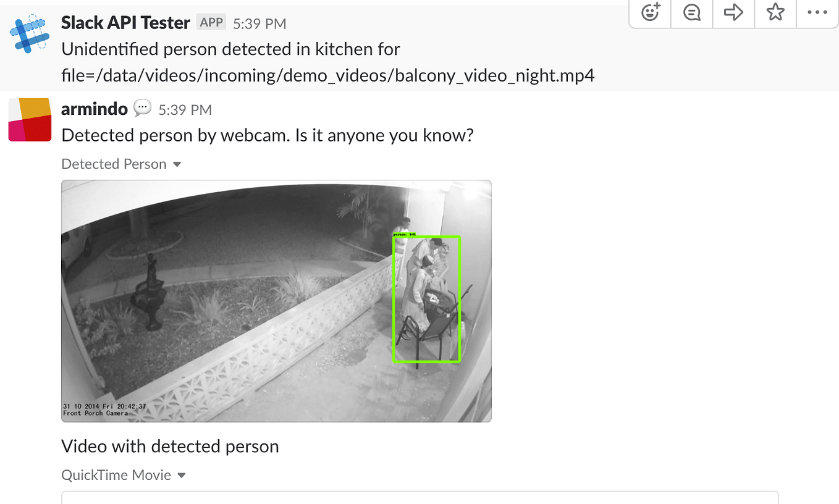Click armindo's display name

(95, 108)
